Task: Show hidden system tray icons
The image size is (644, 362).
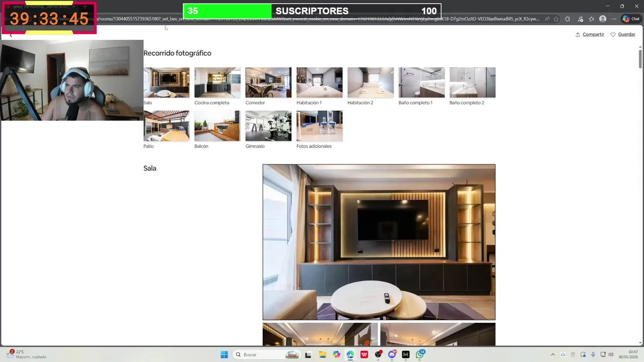Action: coord(552,354)
